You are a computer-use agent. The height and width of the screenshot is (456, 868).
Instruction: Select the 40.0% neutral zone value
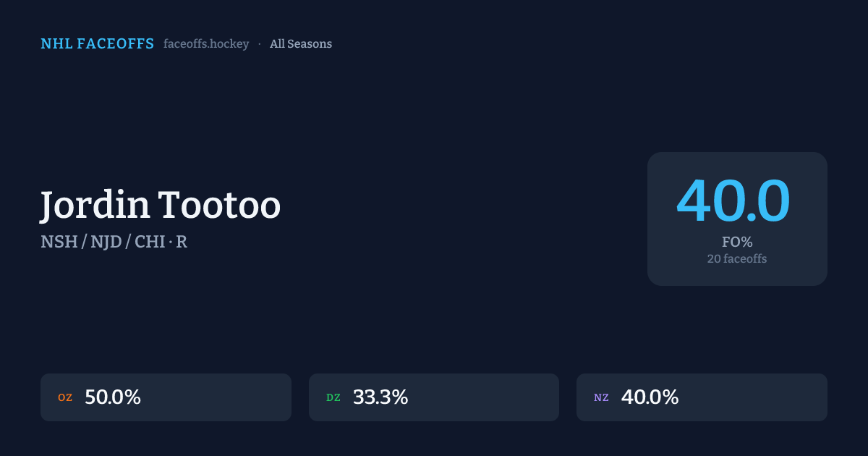(650, 397)
